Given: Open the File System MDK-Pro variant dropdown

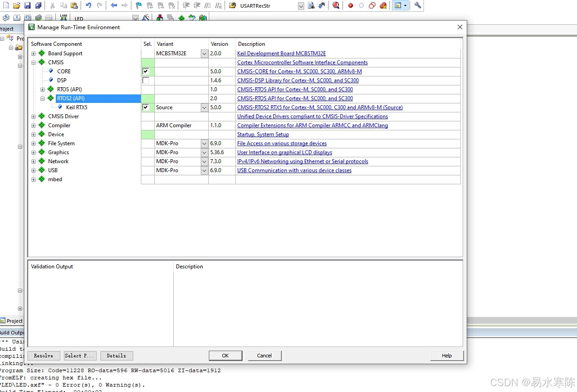Looking at the screenshot, I should pyautogui.click(x=204, y=143).
